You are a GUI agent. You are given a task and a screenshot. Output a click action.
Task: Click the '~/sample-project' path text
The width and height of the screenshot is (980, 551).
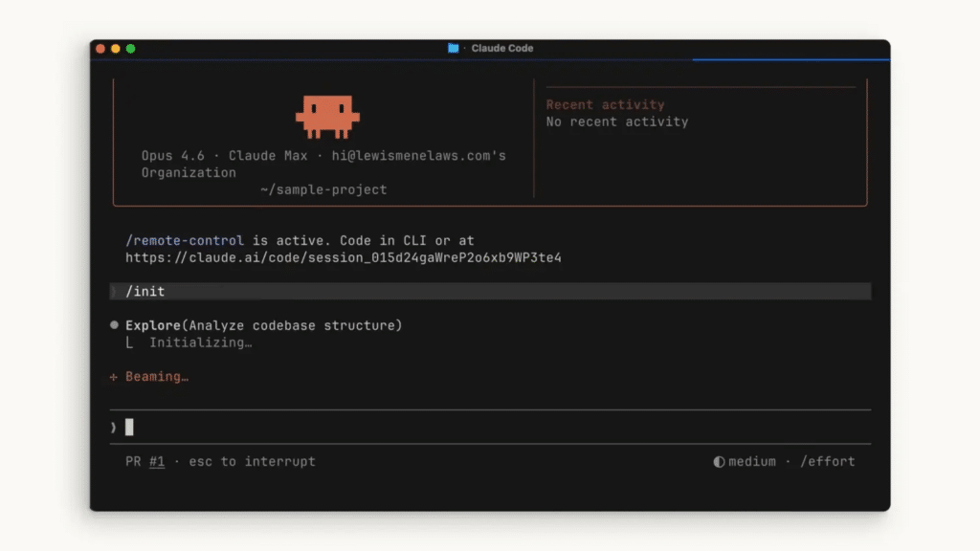pyautogui.click(x=323, y=190)
